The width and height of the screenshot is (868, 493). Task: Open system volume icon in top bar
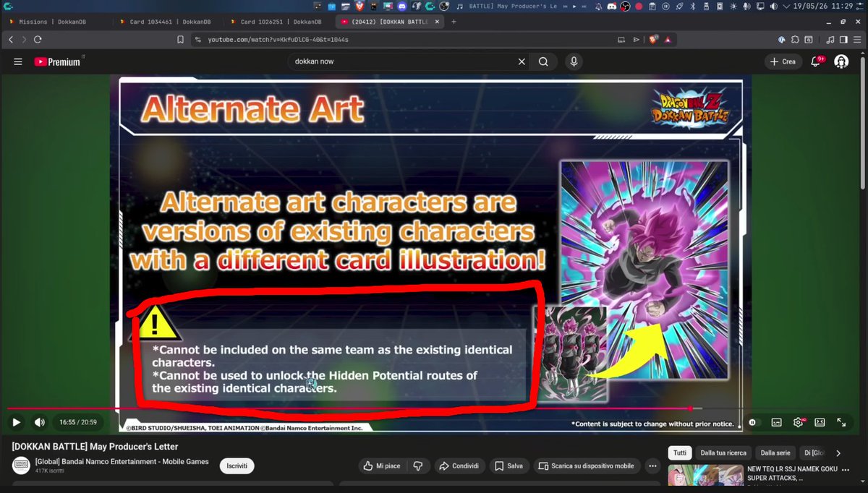(x=773, y=7)
